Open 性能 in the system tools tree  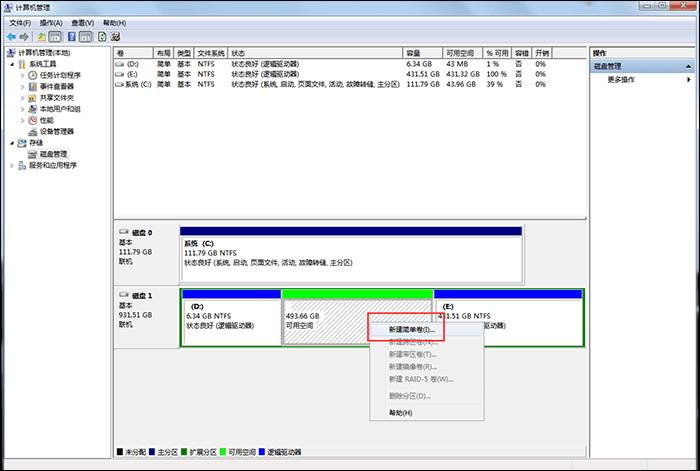tap(46, 120)
